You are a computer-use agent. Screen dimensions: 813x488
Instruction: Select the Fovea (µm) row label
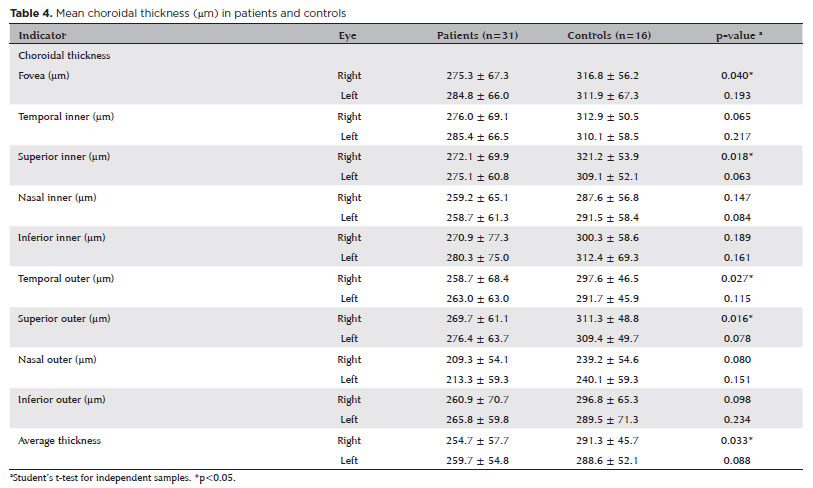[46, 76]
